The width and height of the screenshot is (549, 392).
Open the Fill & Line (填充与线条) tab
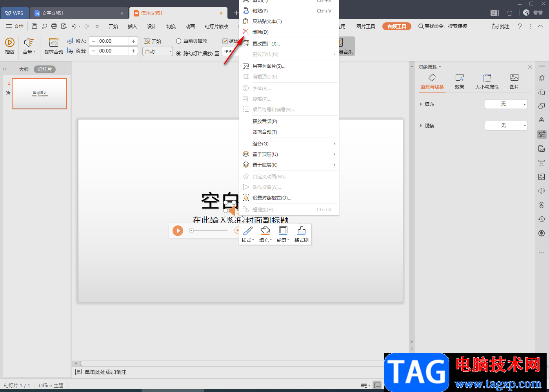tap(432, 82)
